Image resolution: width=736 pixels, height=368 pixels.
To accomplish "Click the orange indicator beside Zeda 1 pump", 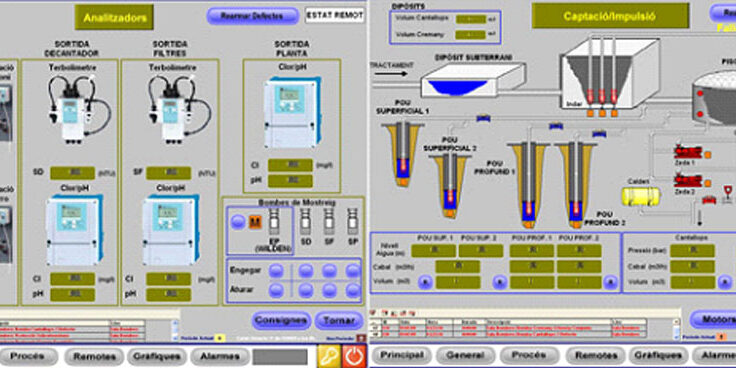I will pyautogui.click(x=707, y=154).
